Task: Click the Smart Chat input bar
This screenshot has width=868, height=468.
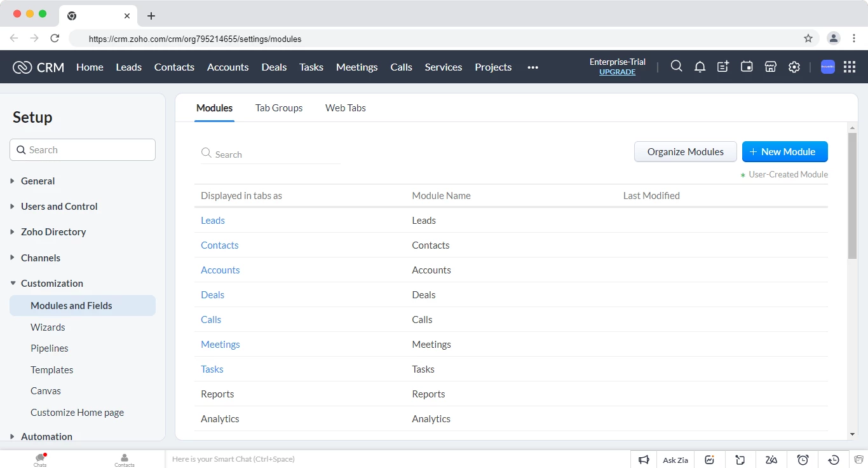Action: [x=398, y=459]
